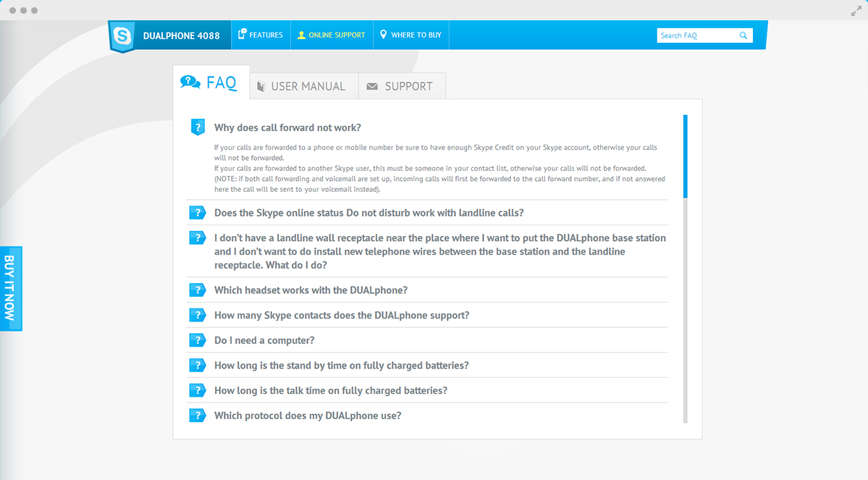Switch to the Support tab
Screen dimensions: 868x480
402,86
